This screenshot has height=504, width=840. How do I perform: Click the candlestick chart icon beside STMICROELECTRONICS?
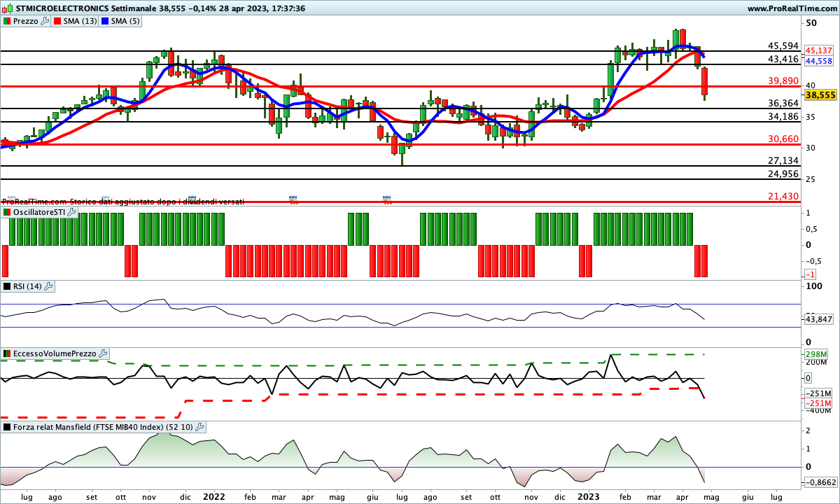point(6,8)
